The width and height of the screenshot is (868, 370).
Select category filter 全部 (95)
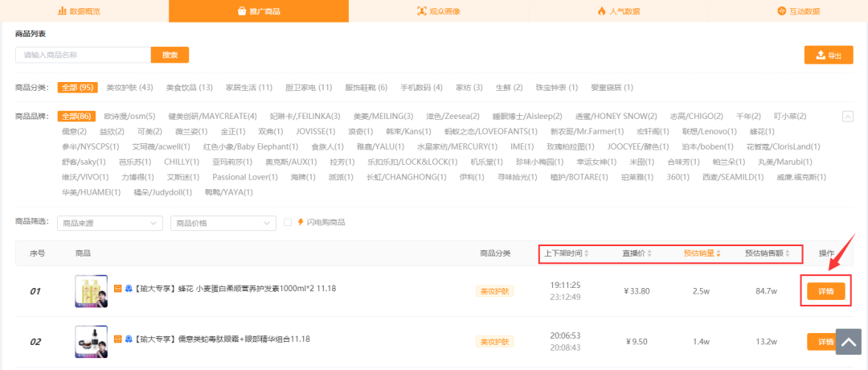77,88
